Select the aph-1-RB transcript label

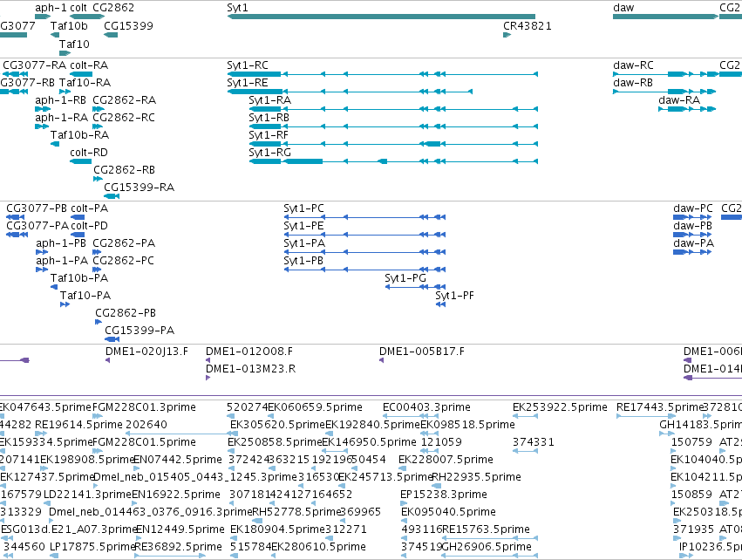(60, 100)
